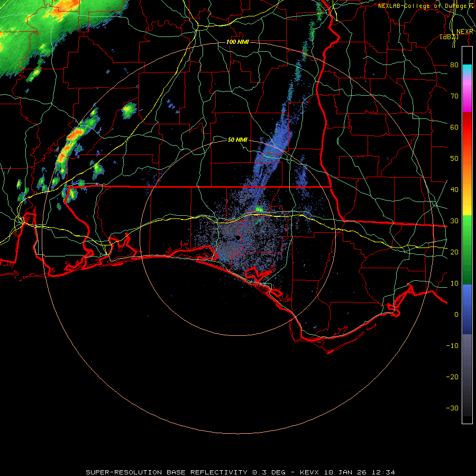Image resolution: width=476 pixels, height=476 pixels.
Task: Click the "50 NMI" range ring label
Action: [237, 140]
